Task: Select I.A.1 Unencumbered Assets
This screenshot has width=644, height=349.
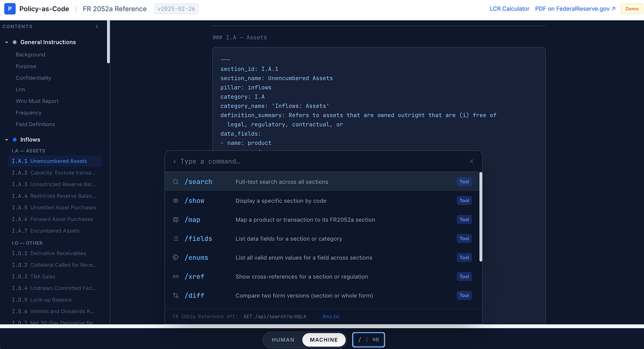Action: 55,161
